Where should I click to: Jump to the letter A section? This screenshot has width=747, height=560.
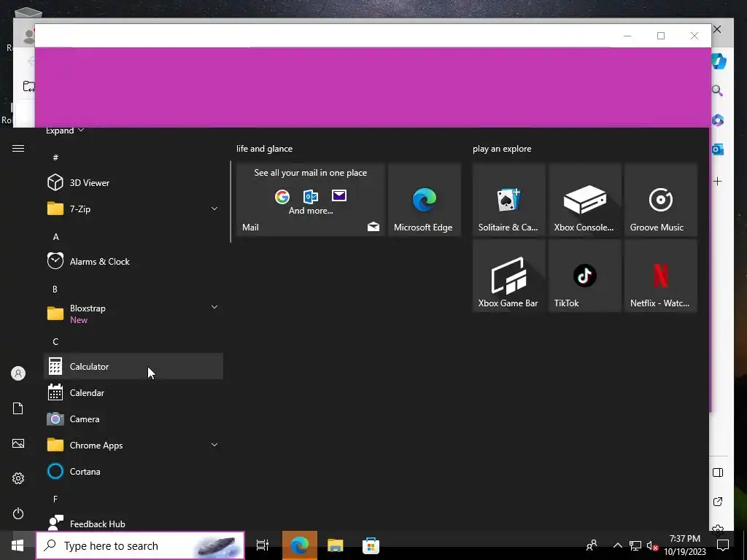click(x=55, y=237)
